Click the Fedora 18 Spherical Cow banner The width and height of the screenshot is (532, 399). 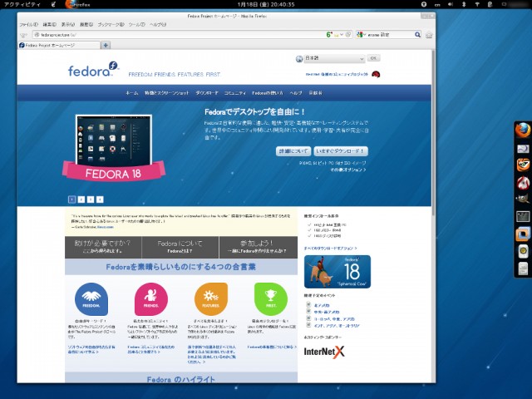tap(337, 272)
